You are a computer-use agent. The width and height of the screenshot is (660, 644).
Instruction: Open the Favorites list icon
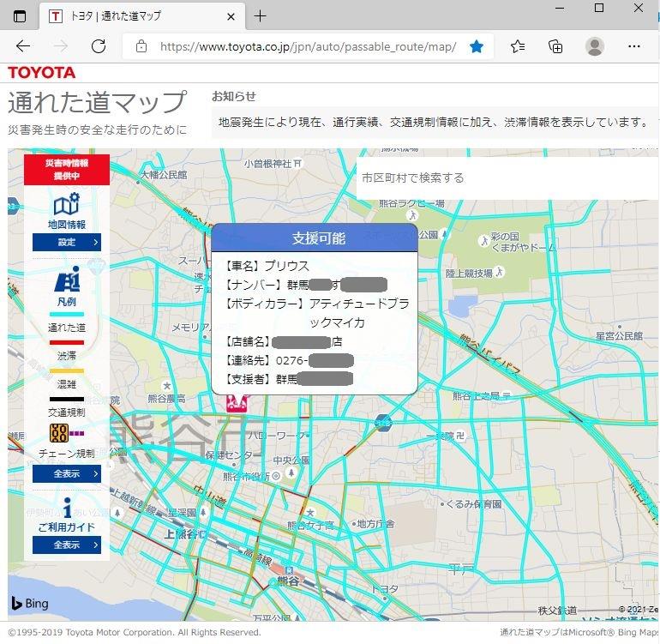(518, 46)
